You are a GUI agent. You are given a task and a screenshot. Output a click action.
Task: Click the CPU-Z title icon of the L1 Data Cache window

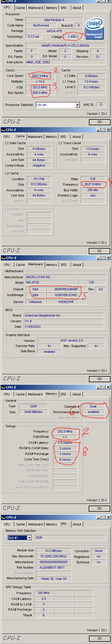[x=3, y=130]
